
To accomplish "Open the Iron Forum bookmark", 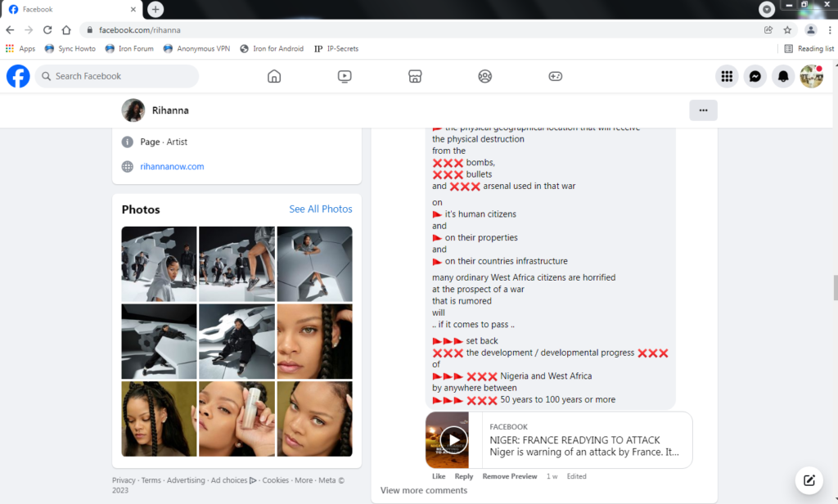I will coord(129,48).
